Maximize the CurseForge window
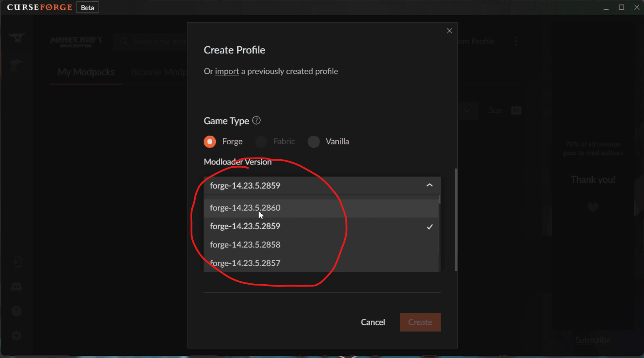The height and width of the screenshot is (358, 644). pos(622,8)
